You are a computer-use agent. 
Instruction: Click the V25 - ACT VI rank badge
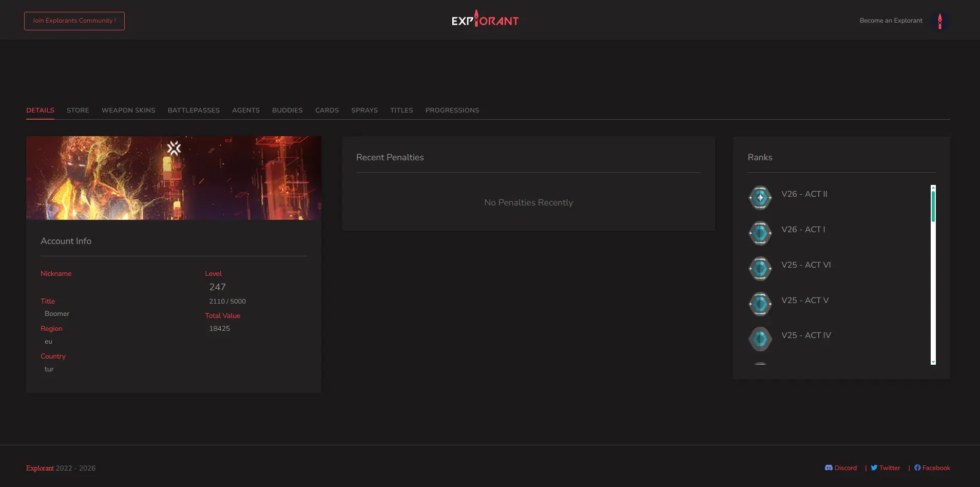click(x=760, y=269)
